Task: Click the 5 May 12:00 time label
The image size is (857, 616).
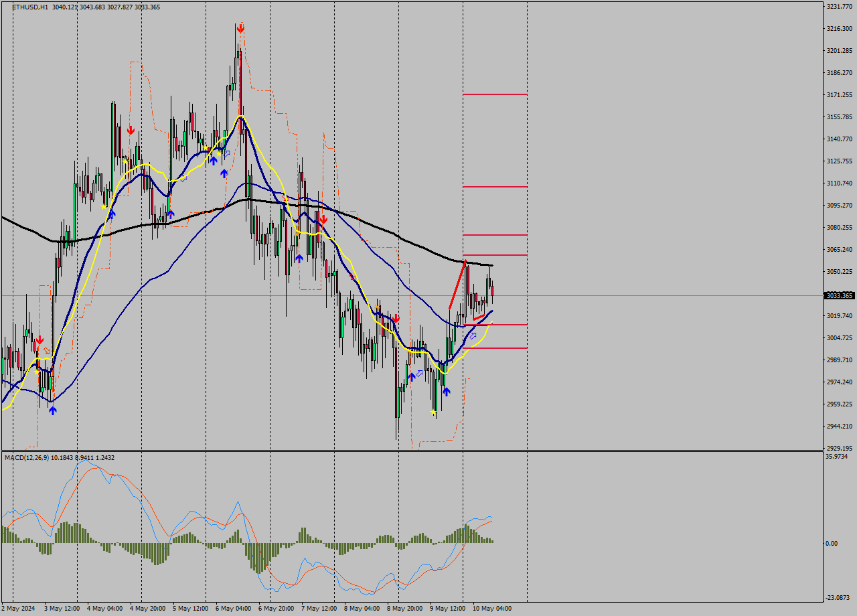Action: tap(191, 609)
